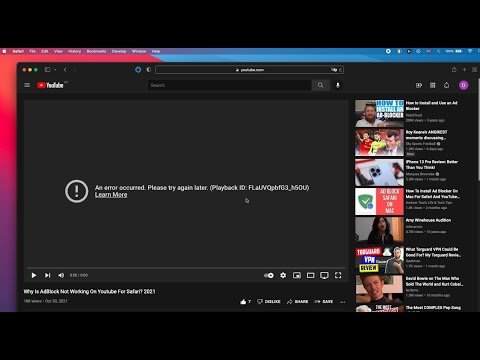
Task: Enter fullscreen mode in the player
Action: (x=338, y=275)
